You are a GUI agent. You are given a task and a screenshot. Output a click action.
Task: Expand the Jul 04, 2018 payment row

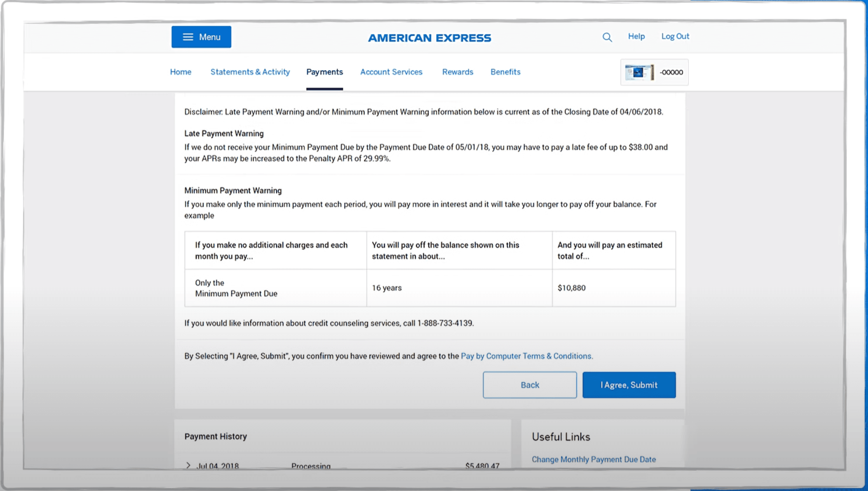188,465
